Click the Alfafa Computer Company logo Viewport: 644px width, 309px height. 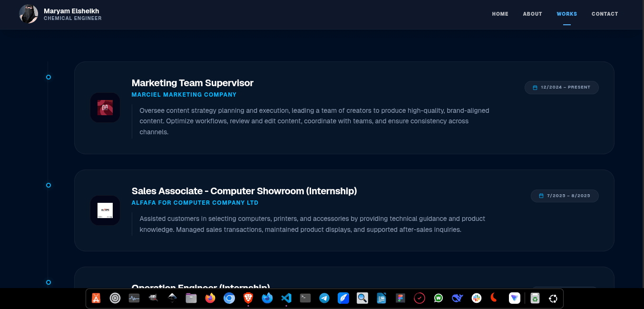tap(105, 210)
